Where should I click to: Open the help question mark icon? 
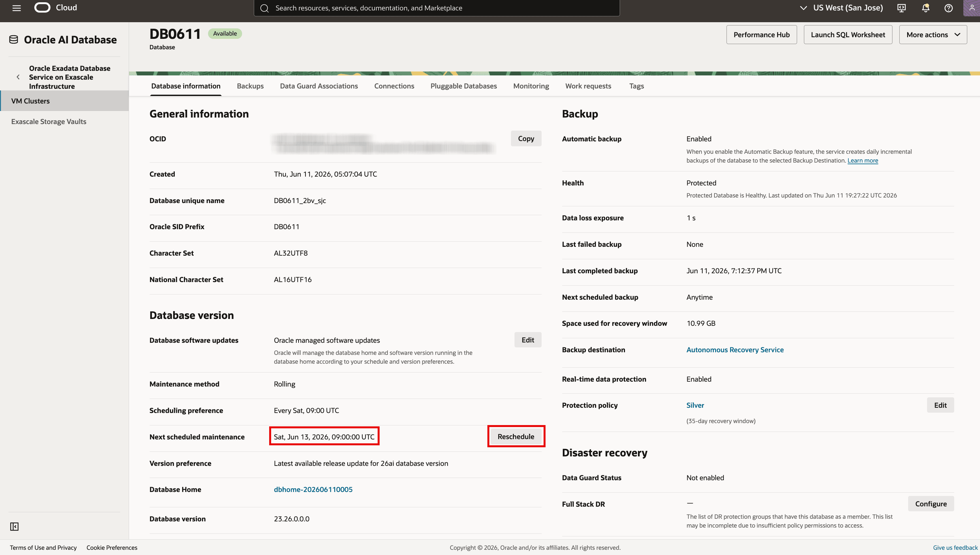948,8
